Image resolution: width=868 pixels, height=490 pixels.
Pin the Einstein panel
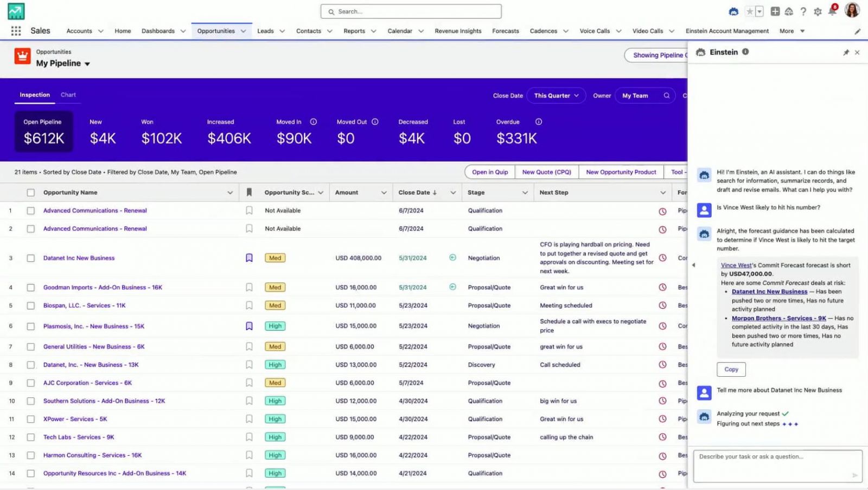click(846, 53)
